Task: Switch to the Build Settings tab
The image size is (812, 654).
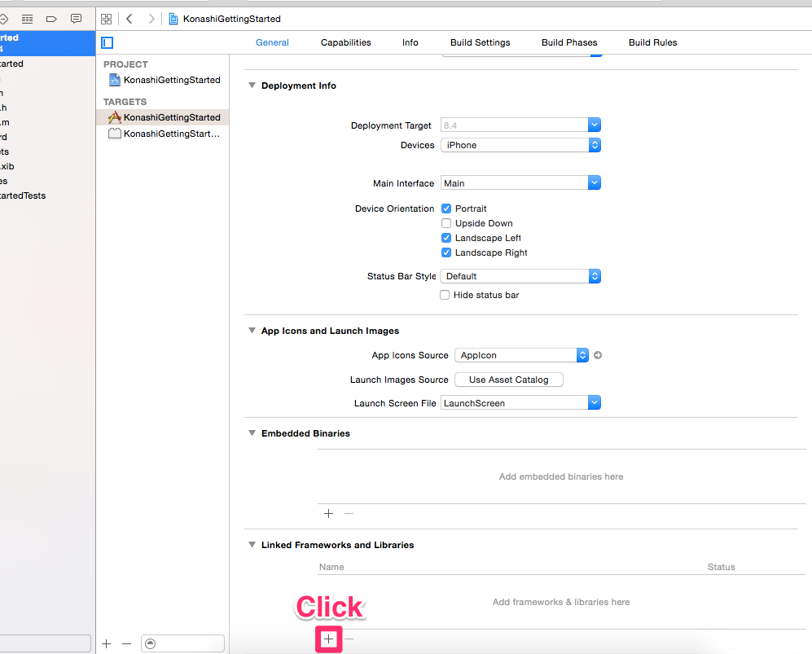Action: [480, 42]
